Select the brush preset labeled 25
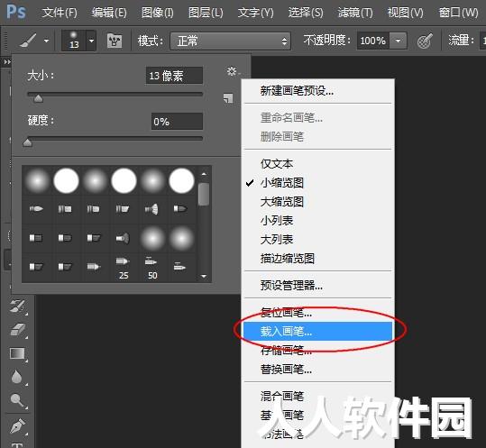 123,268
